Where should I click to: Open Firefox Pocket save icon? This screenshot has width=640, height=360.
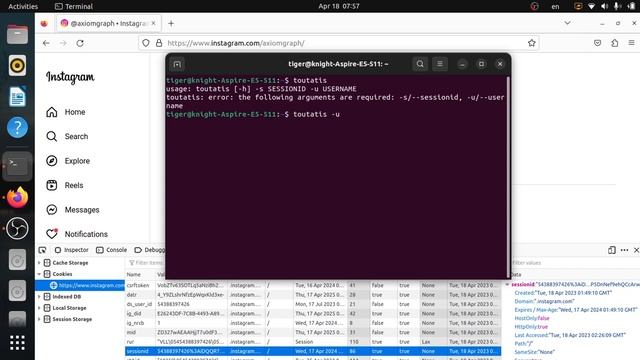coord(598,43)
